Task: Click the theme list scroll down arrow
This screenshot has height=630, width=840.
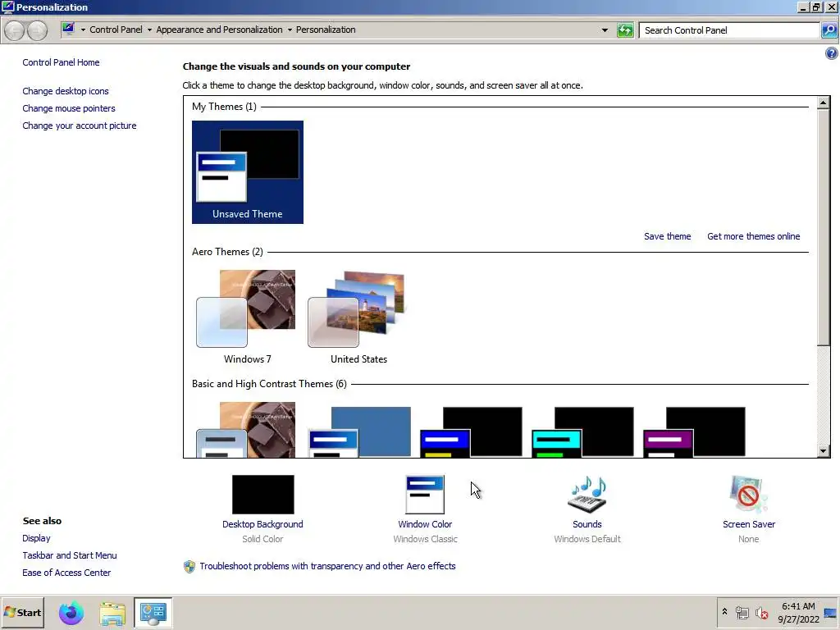Action: [x=824, y=451]
